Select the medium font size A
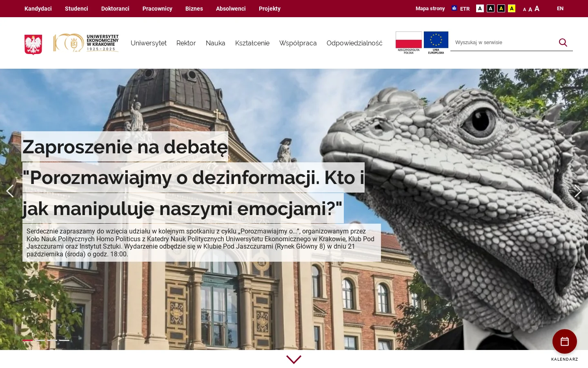 point(530,9)
